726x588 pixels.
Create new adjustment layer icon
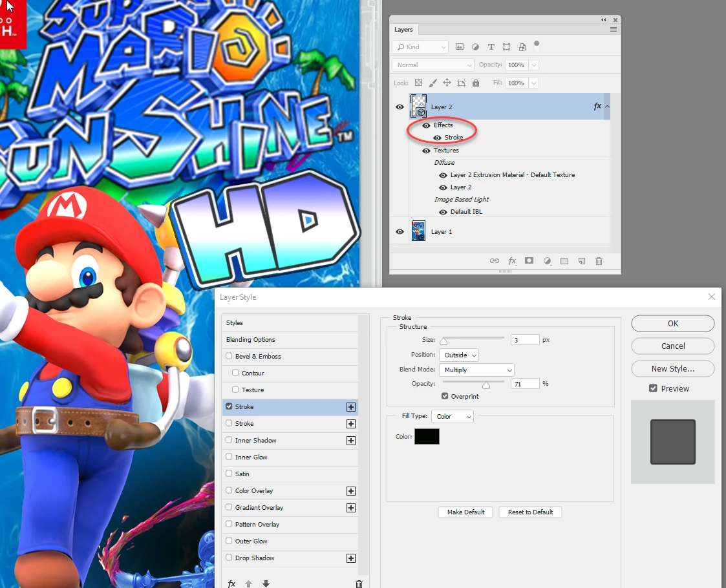click(x=547, y=261)
